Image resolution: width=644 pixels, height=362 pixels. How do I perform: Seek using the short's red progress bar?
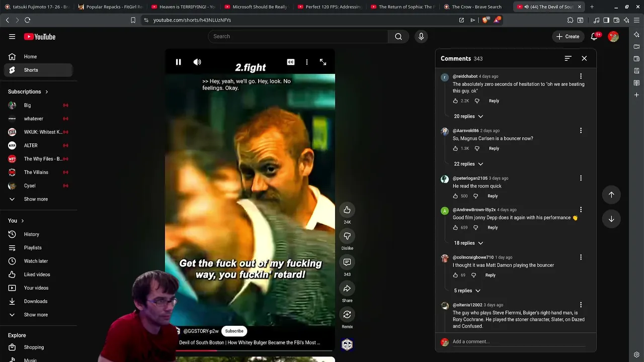point(250,350)
